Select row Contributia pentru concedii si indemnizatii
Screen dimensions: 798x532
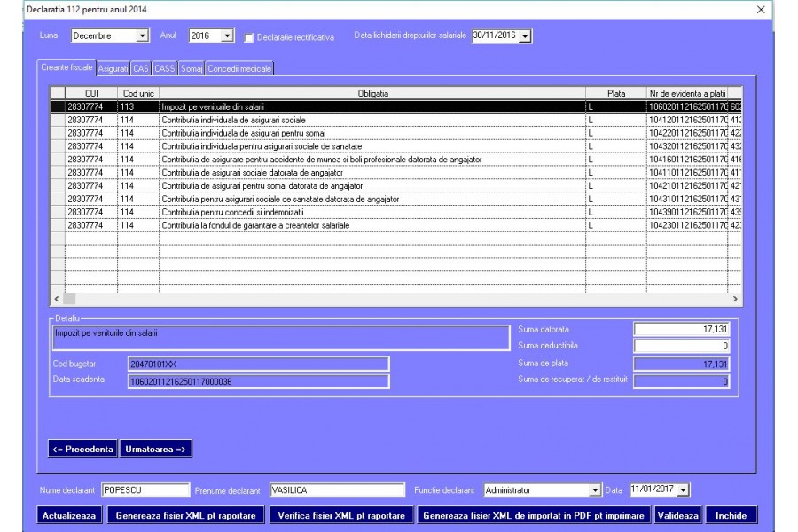(x=396, y=212)
